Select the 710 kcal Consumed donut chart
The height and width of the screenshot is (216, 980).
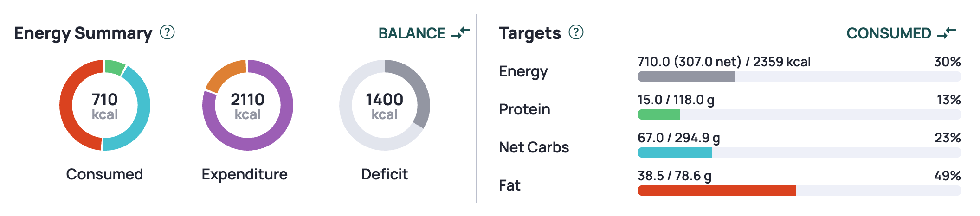point(105,105)
